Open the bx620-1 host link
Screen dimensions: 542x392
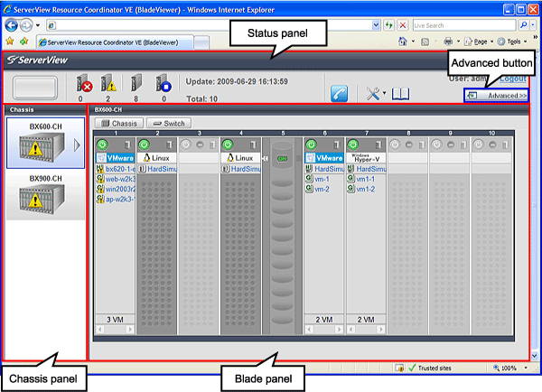[x=120, y=169]
